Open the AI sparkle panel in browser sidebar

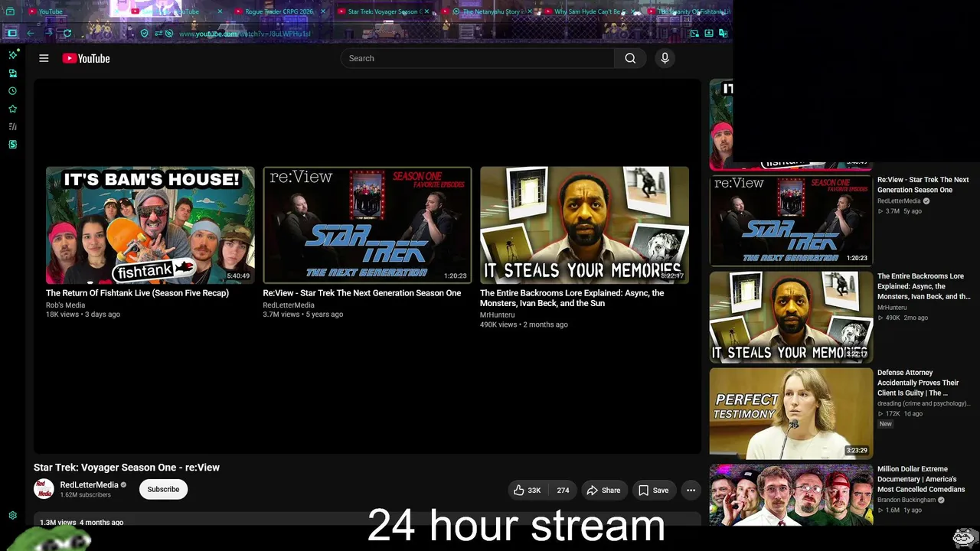click(12, 55)
